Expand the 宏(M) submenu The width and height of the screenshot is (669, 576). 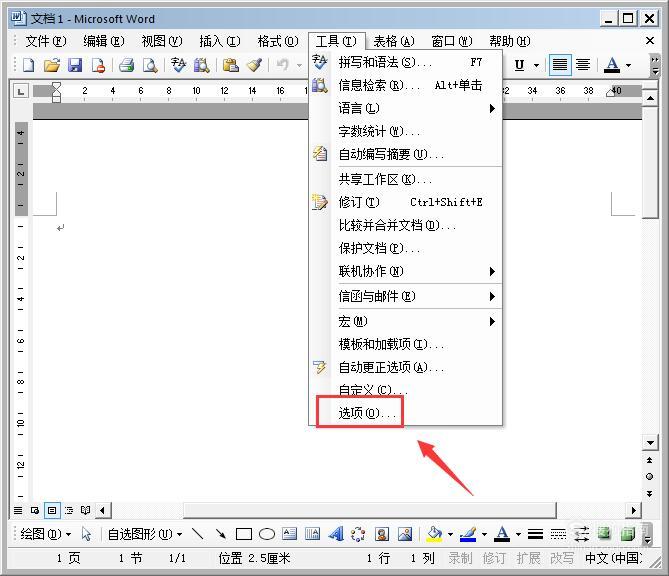point(405,321)
